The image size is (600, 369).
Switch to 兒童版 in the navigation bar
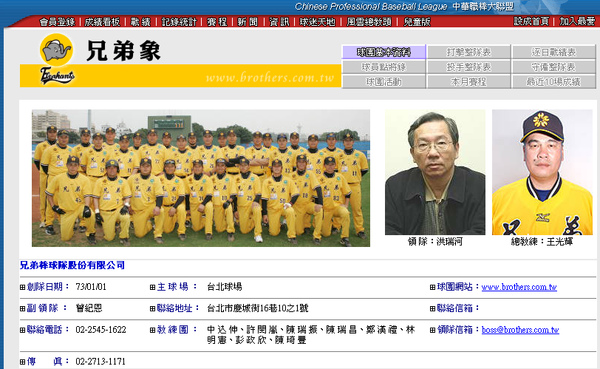point(417,22)
